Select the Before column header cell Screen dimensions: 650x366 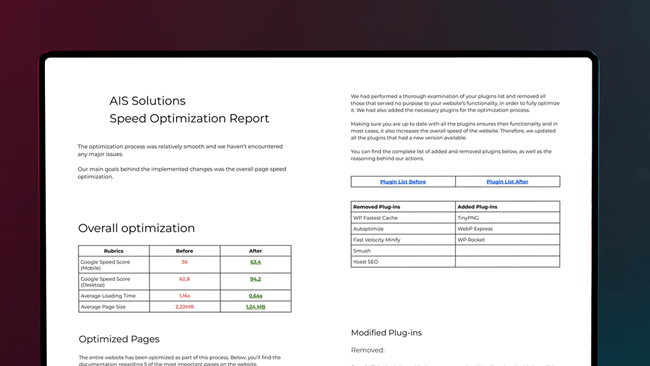184,251
